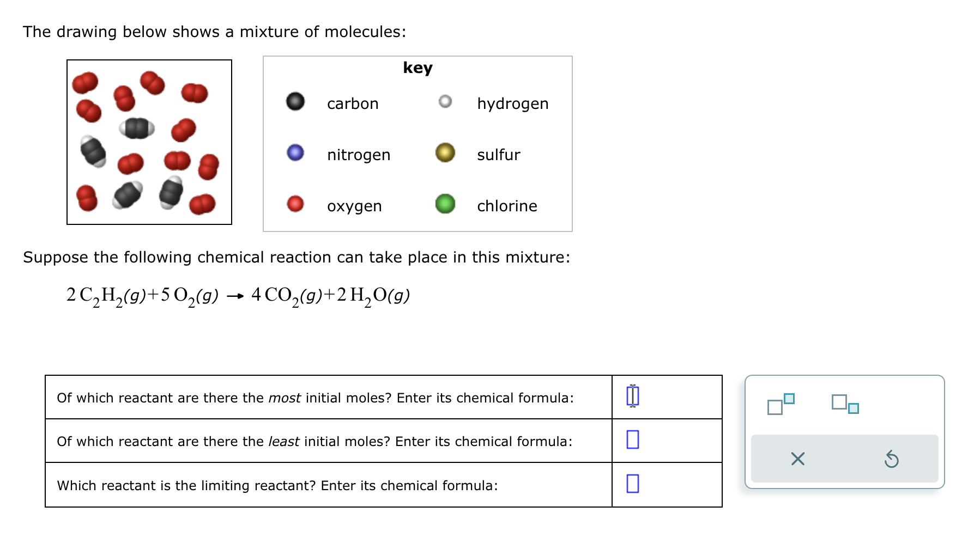This screenshot has width=980, height=537.
Task: Click the undo reset arrow icon
Action: click(892, 459)
